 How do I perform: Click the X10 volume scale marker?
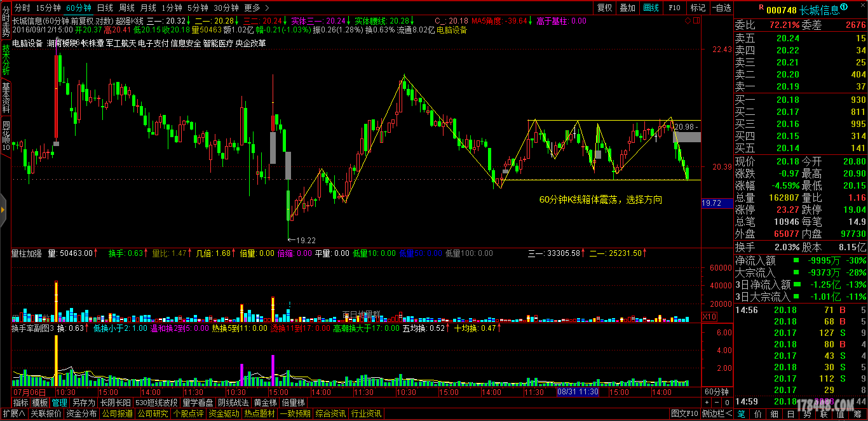click(709, 317)
